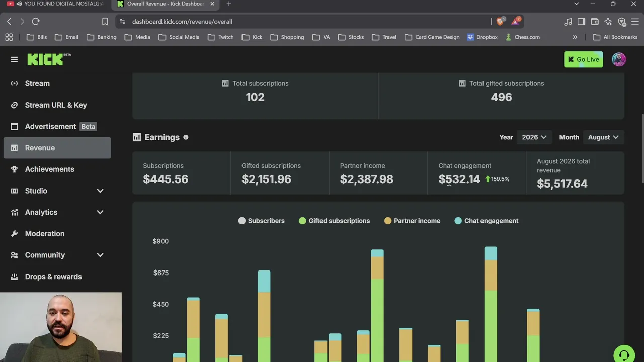The width and height of the screenshot is (644, 362).
Task: Click the webcam overlay thumbnail
Action: [61, 327]
